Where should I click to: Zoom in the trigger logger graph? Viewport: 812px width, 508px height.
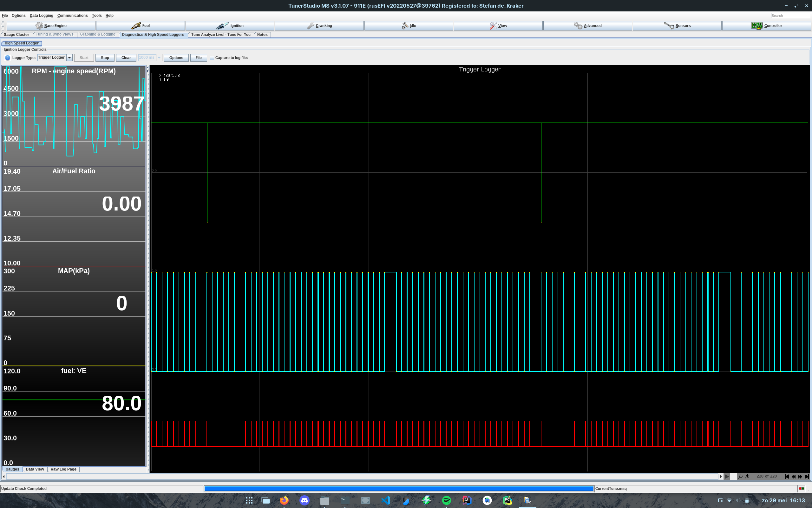747,477
